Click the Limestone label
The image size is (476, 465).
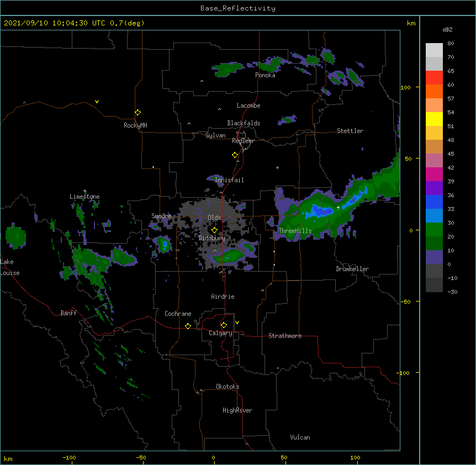[84, 197]
